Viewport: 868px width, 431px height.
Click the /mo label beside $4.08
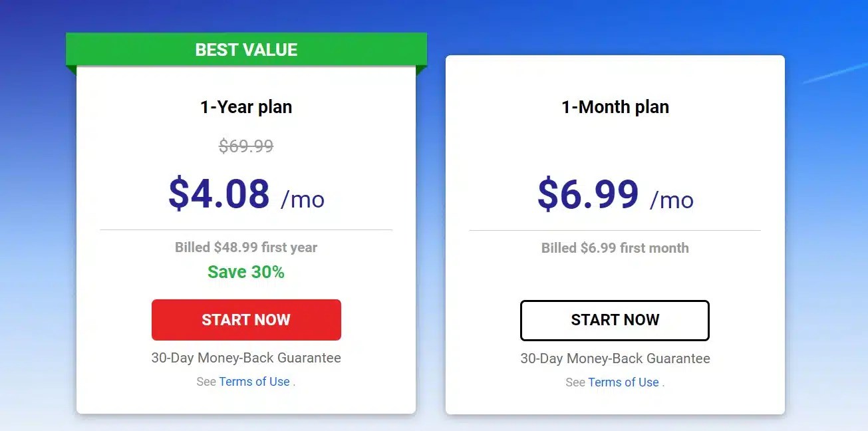click(x=305, y=200)
